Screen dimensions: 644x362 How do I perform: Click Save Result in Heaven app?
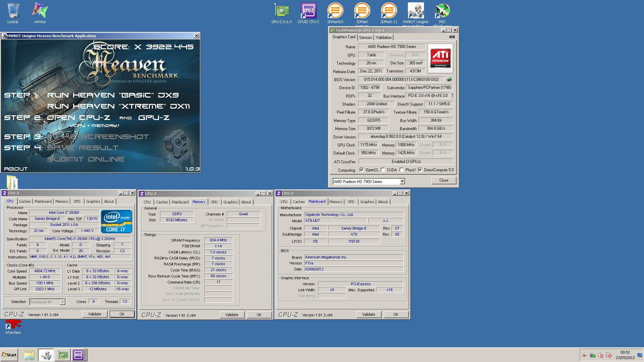[x=83, y=148]
